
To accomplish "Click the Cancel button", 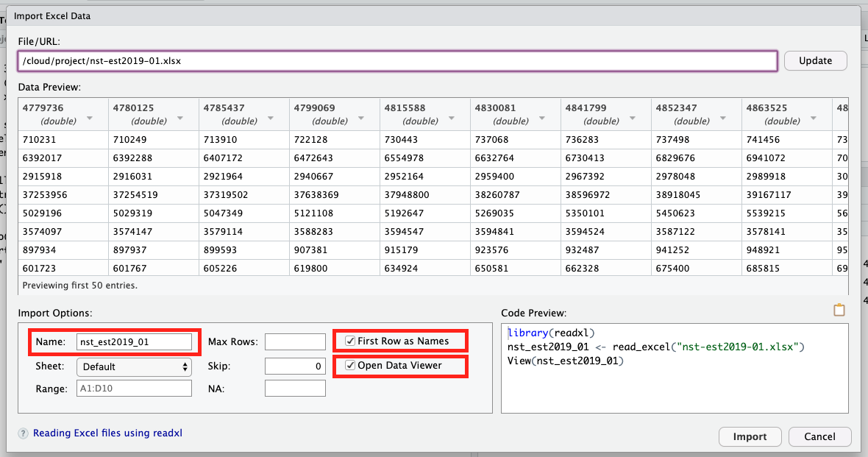I will (x=819, y=436).
